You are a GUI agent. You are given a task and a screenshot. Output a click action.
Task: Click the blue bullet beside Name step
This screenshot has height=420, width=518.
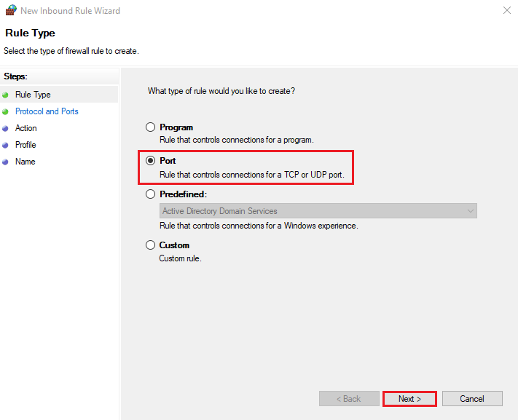coord(6,162)
